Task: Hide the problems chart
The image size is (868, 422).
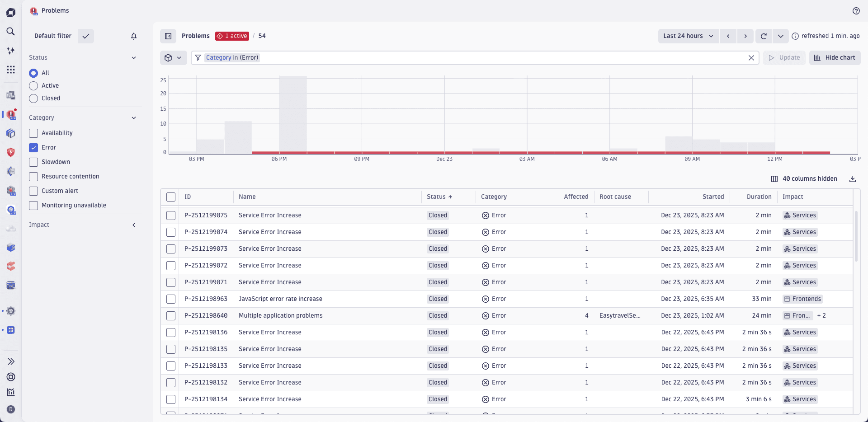Action: click(x=835, y=57)
